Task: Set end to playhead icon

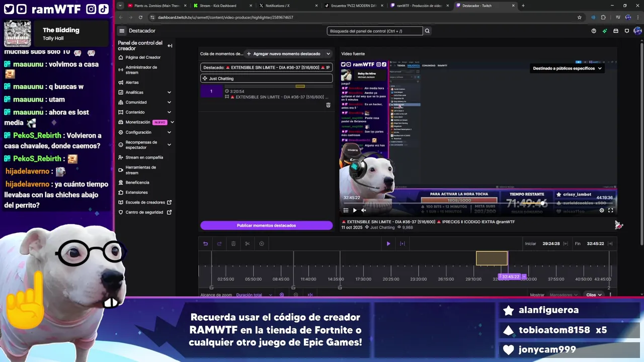Action: tap(610, 244)
